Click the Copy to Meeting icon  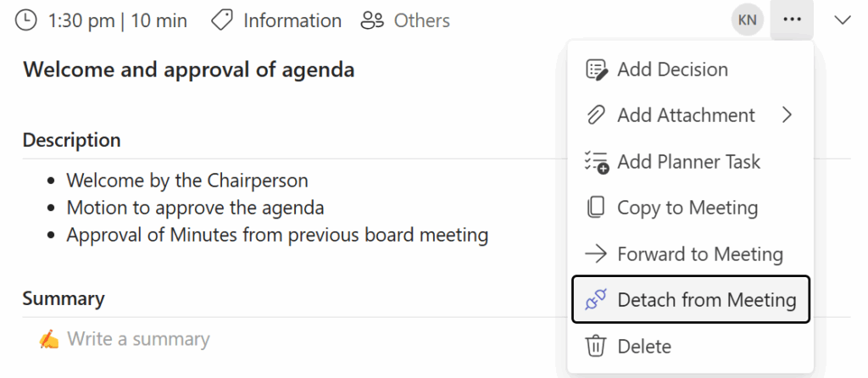[x=597, y=208]
